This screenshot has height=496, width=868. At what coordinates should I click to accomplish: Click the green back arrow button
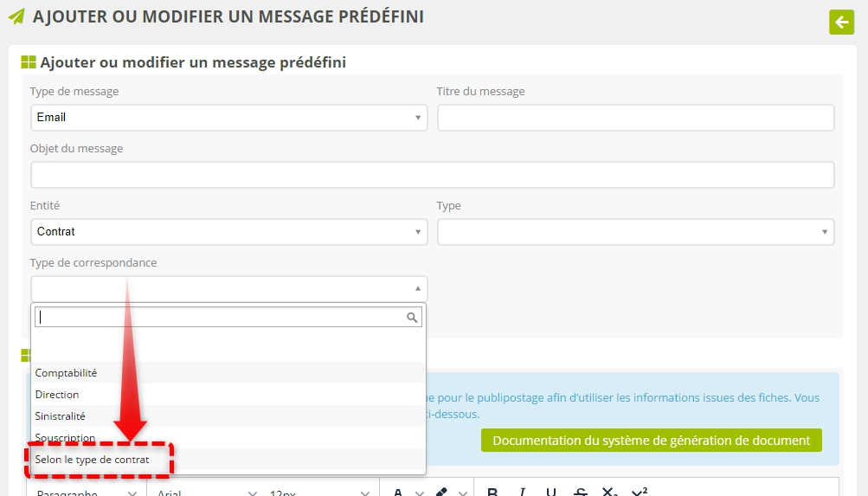coord(841,22)
